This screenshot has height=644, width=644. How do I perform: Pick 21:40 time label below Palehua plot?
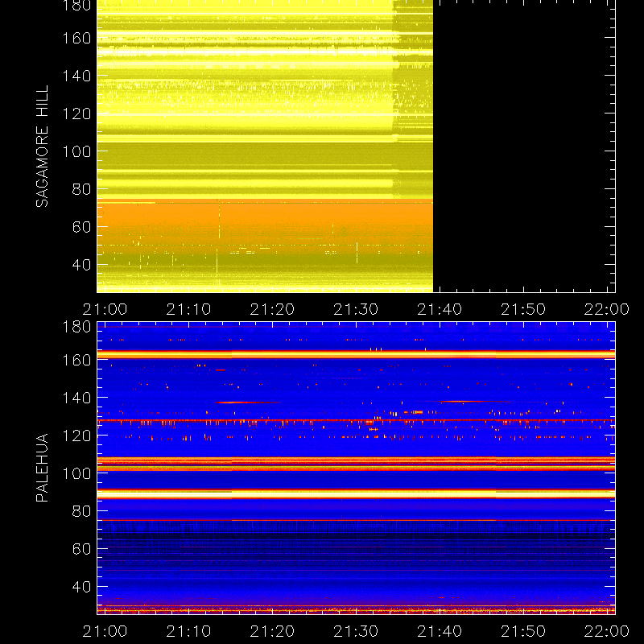click(x=440, y=631)
